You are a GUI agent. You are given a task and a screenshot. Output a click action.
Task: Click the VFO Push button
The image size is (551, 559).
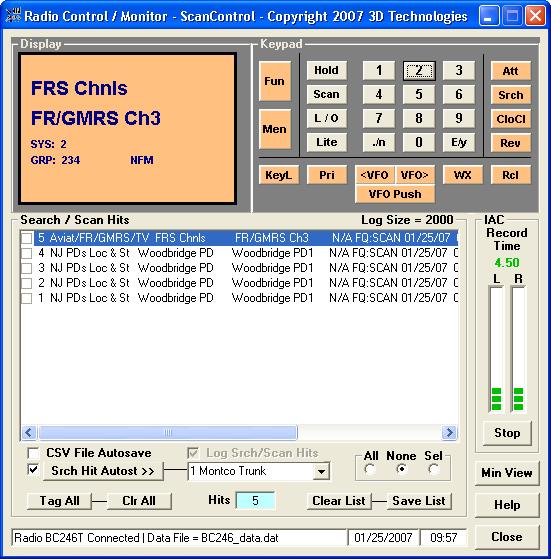[x=395, y=194]
